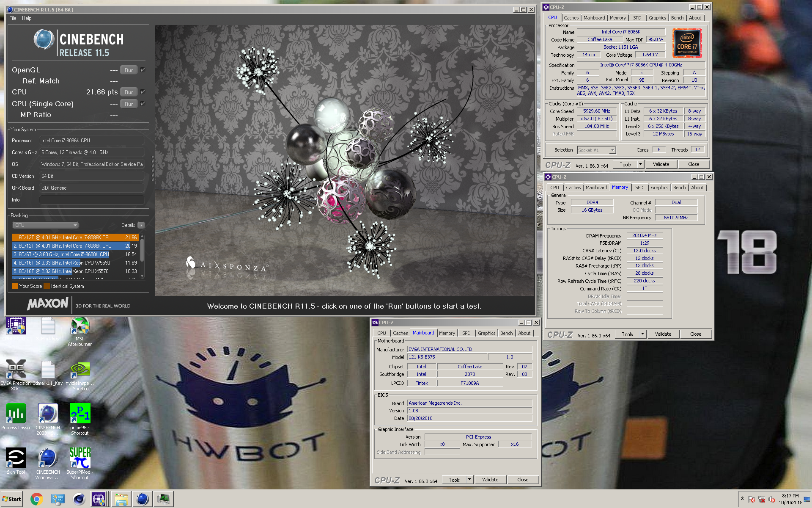Select ranking row with Xeon CPU W5590
The width and height of the screenshot is (812, 508).
[x=75, y=263]
